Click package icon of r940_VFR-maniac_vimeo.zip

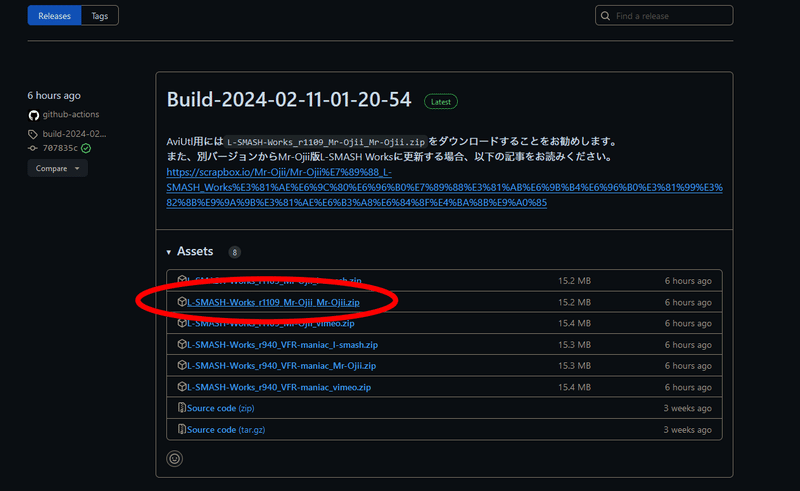coord(182,386)
